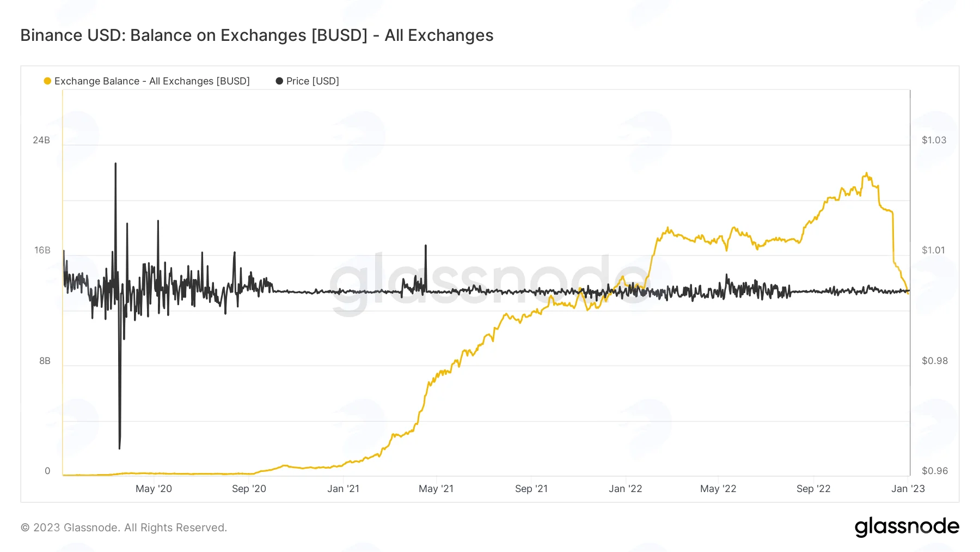The height and width of the screenshot is (552, 980).
Task: Click the Sep '22 x-axis label
Action: [x=813, y=489]
